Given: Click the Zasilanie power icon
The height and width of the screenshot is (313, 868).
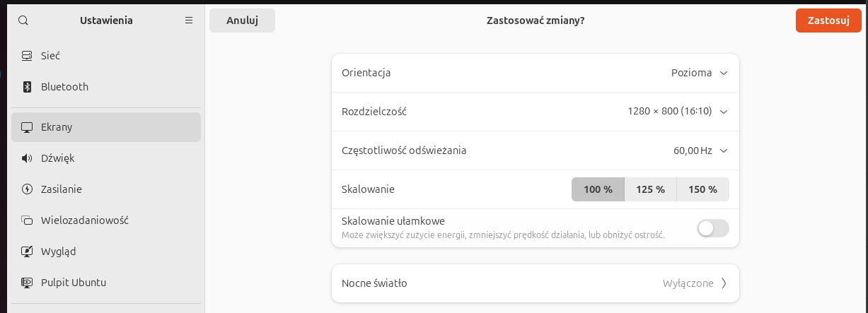Looking at the screenshot, I should [x=28, y=189].
